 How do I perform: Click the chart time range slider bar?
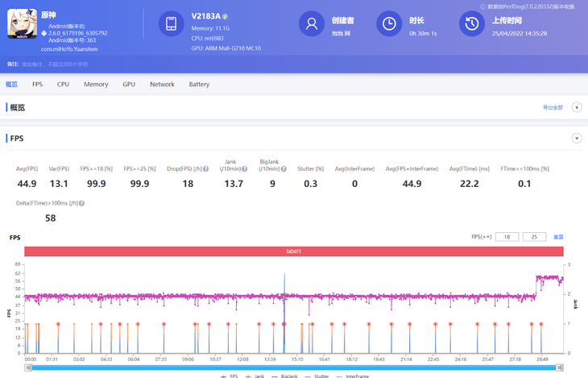(294, 368)
